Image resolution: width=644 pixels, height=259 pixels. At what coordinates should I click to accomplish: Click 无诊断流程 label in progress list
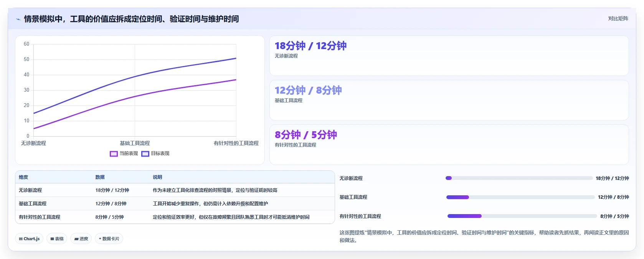point(351,178)
